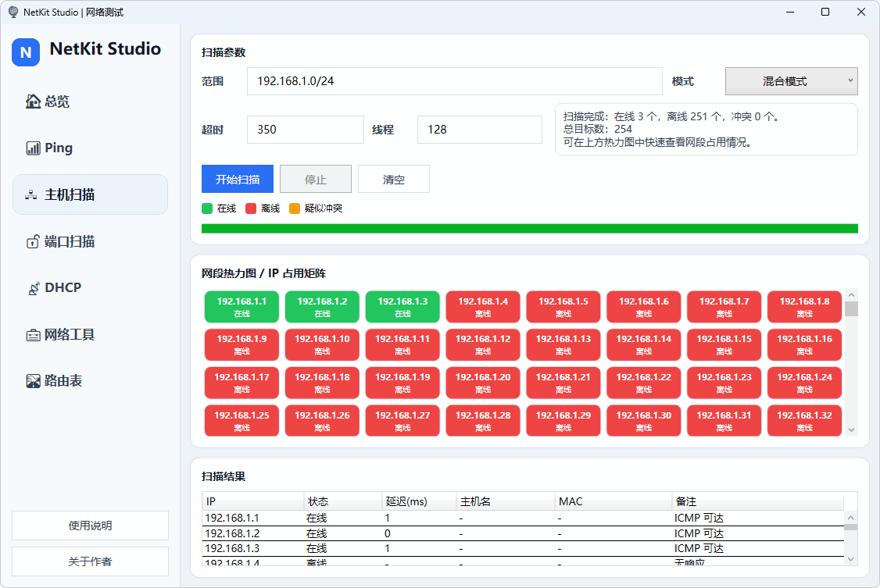
Task: Open the 关于作者 button
Action: click(x=90, y=561)
